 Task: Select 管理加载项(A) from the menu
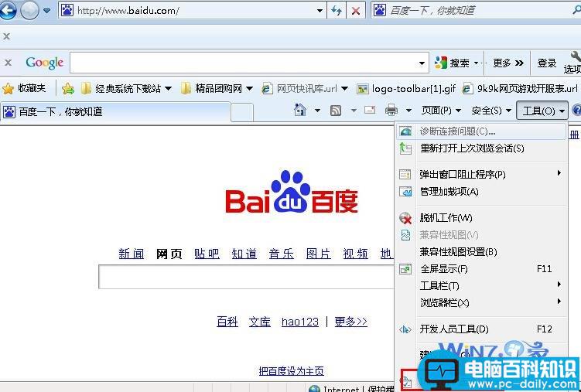tap(481, 192)
